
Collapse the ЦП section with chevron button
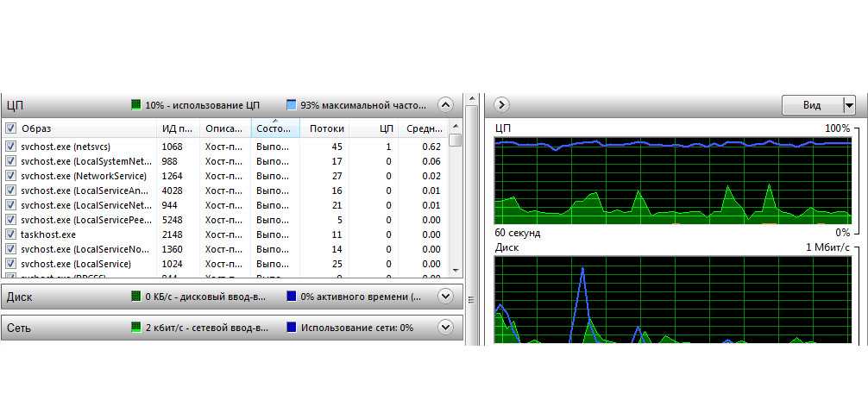click(x=445, y=105)
